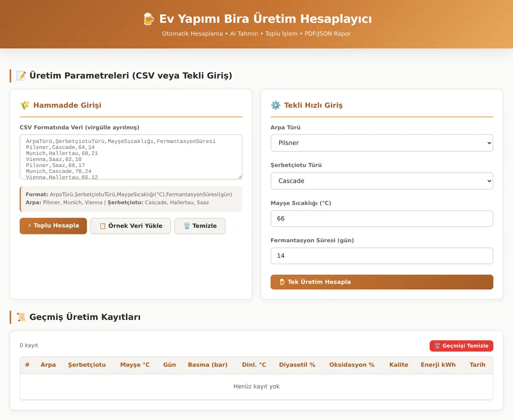This screenshot has height=420, width=513.
Task: Click the Enerji kWh column header
Action: point(438,365)
